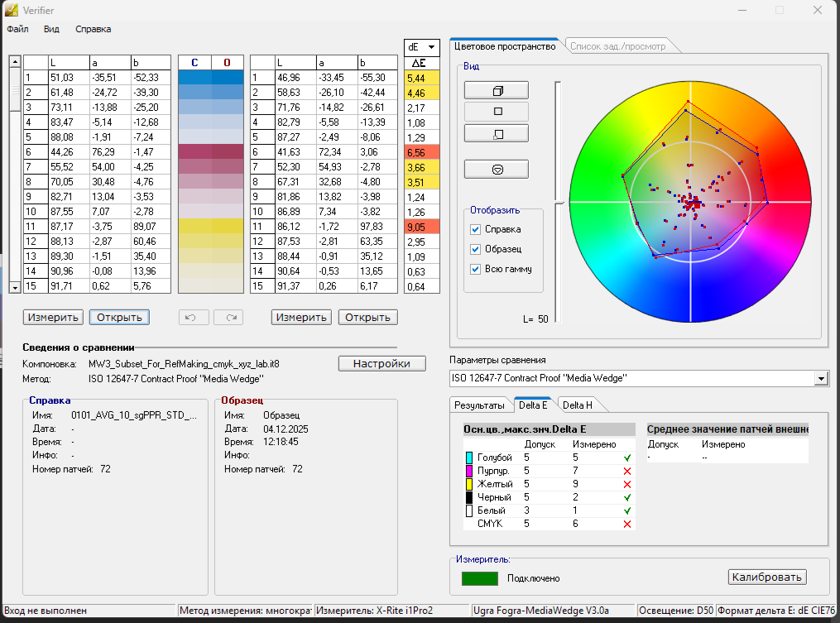Click the undo arrow button
The width and height of the screenshot is (840, 623).
(x=193, y=318)
